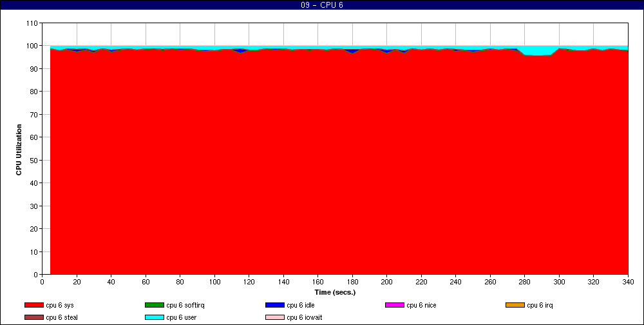Click the 50 tick label on y-axis
The width and height of the screenshot is (644, 325).
35,160
